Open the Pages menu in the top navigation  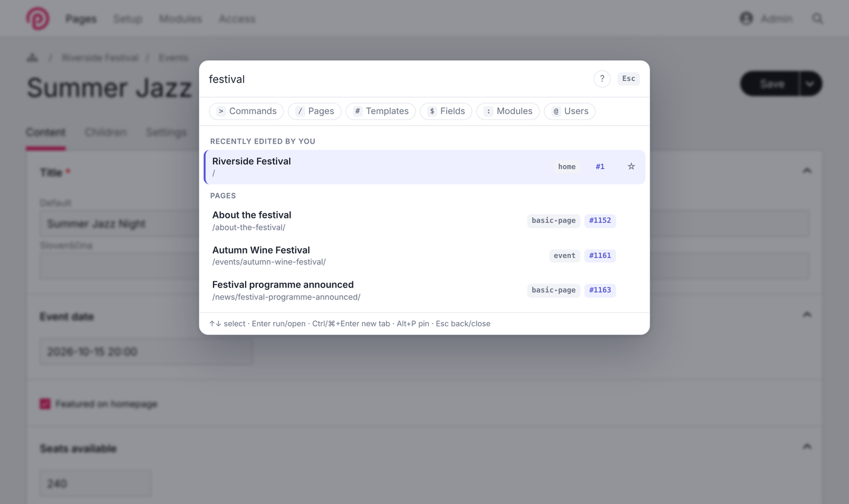(81, 19)
